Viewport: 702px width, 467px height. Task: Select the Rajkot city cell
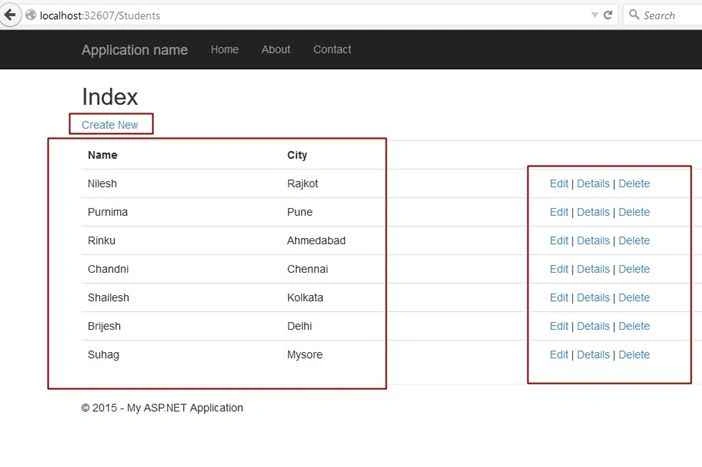point(303,184)
